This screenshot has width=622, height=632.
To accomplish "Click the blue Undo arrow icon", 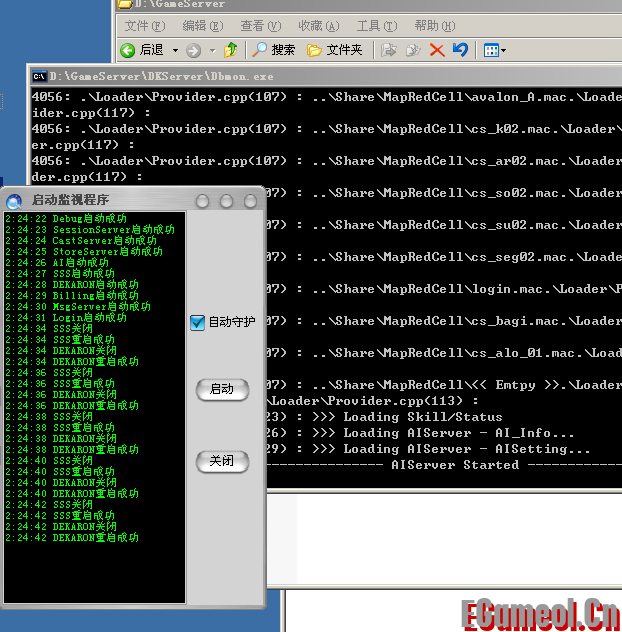I will click(x=460, y=50).
